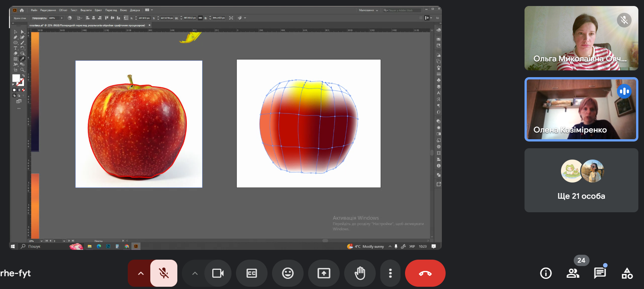
Task: Send a reaction with the emoji icon
Action: (288, 273)
